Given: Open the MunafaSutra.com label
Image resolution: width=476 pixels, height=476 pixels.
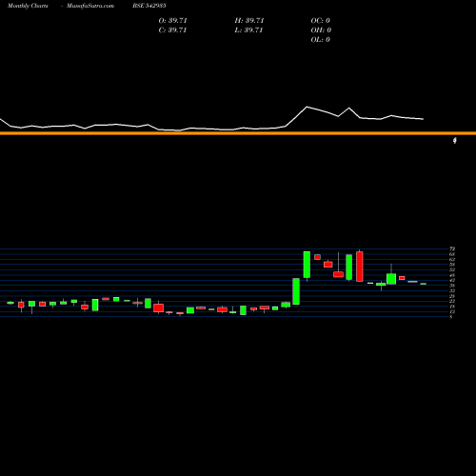Looking at the screenshot, I should (90, 6).
